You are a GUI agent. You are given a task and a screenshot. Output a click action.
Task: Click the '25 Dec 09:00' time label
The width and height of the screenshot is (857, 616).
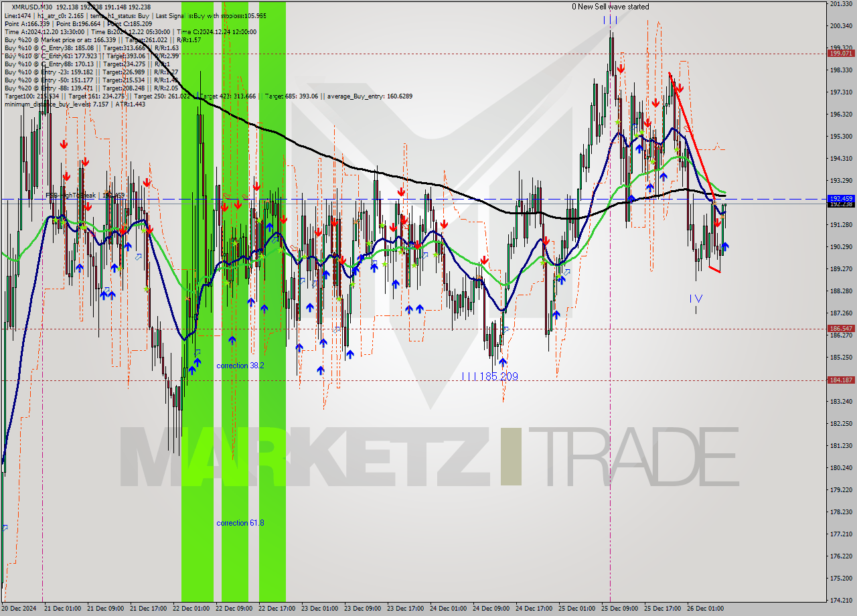[619, 609]
